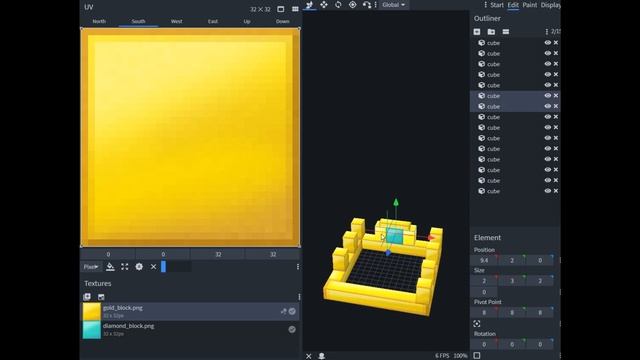Toggle visibility of first highlighted cube
This screenshot has height=360, width=640.
coord(548,96)
